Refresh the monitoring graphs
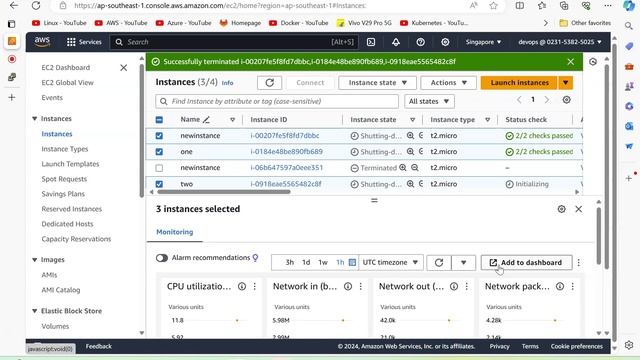 [x=439, y=262]
